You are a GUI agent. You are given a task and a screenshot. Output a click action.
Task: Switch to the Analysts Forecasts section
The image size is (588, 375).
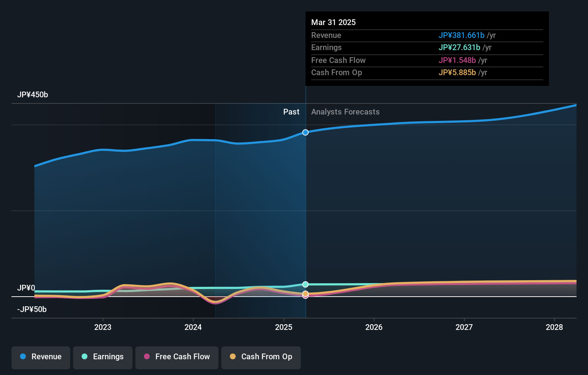[345, 112]
